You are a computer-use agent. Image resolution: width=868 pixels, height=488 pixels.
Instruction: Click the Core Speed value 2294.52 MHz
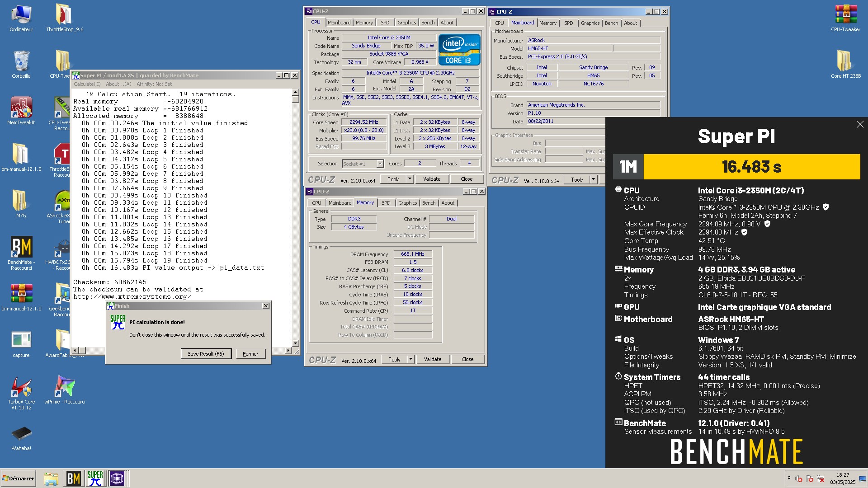[x=364, y=122]
